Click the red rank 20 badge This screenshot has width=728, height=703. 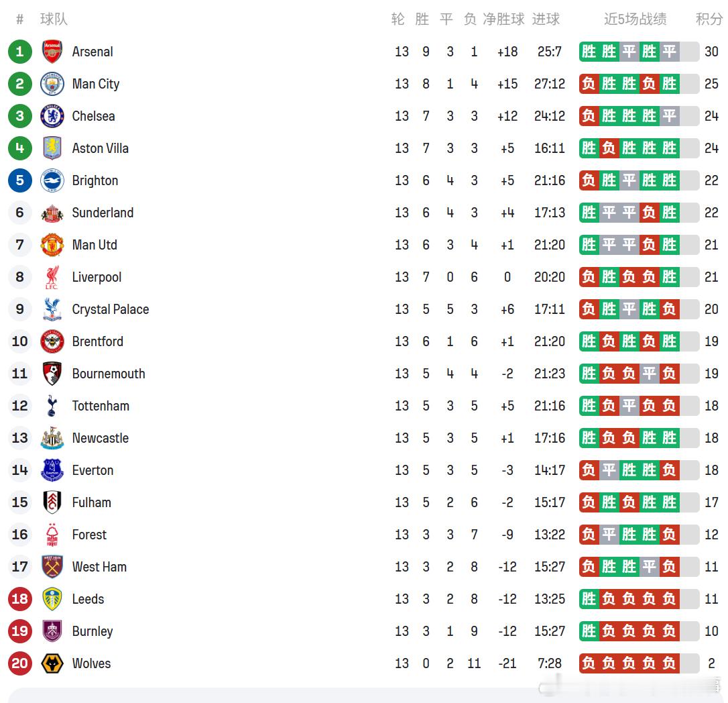[x=20, y=663]
